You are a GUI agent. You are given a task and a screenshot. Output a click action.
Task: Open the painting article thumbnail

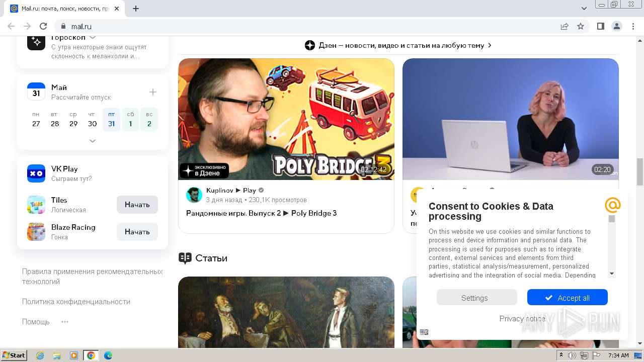[286, 312]
